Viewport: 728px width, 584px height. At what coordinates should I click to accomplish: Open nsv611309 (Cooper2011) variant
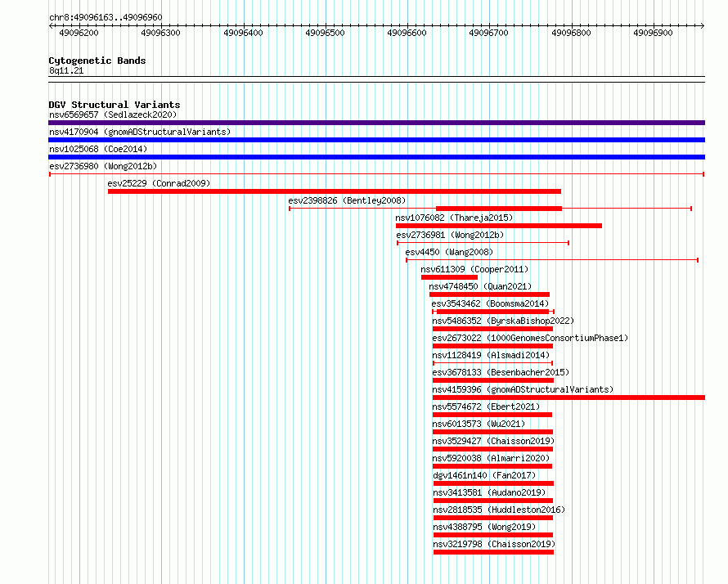pyautogui.click(x=474, y=269)
